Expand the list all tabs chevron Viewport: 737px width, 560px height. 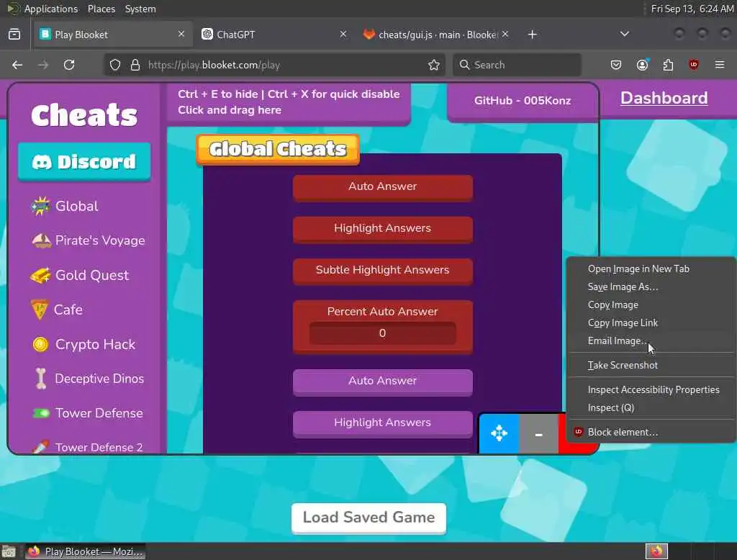[x=625, y=35]
